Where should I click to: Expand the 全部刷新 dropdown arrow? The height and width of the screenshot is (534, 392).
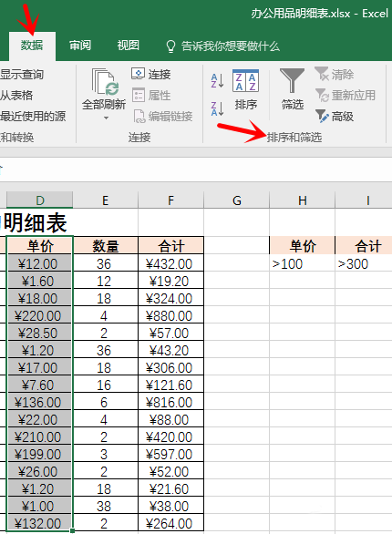coord(106,118)
